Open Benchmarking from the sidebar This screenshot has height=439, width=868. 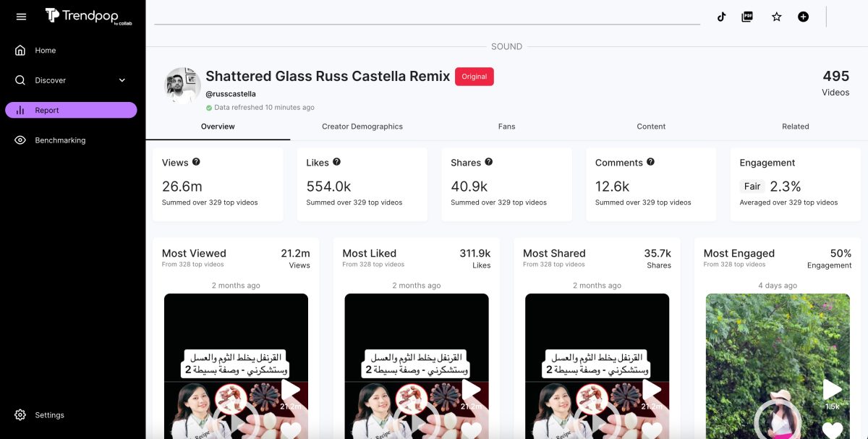click(60, 140)
